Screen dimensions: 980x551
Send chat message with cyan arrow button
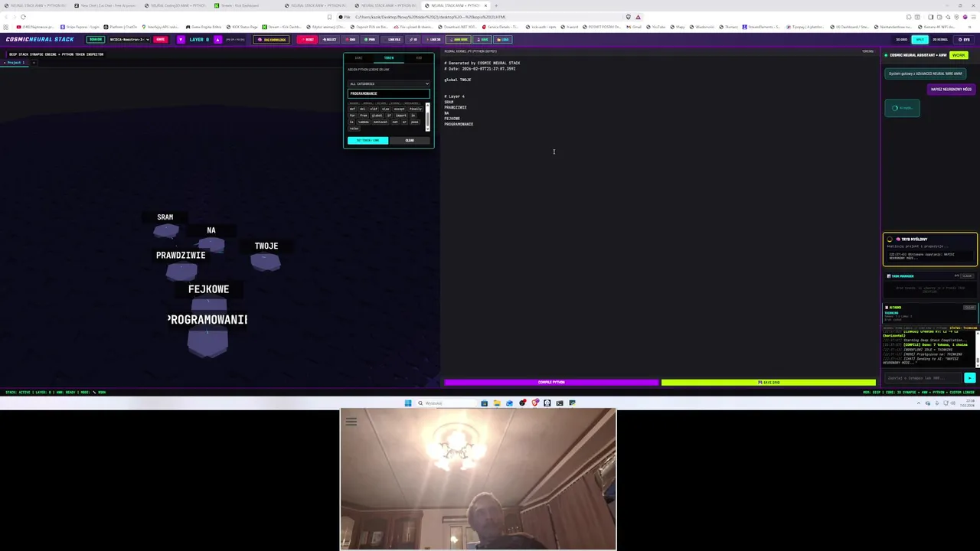click(x=970, y=377)
